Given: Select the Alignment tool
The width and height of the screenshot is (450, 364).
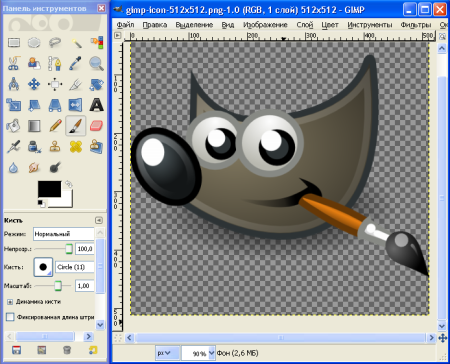Looking at the screenshot, I should point(55,84).
